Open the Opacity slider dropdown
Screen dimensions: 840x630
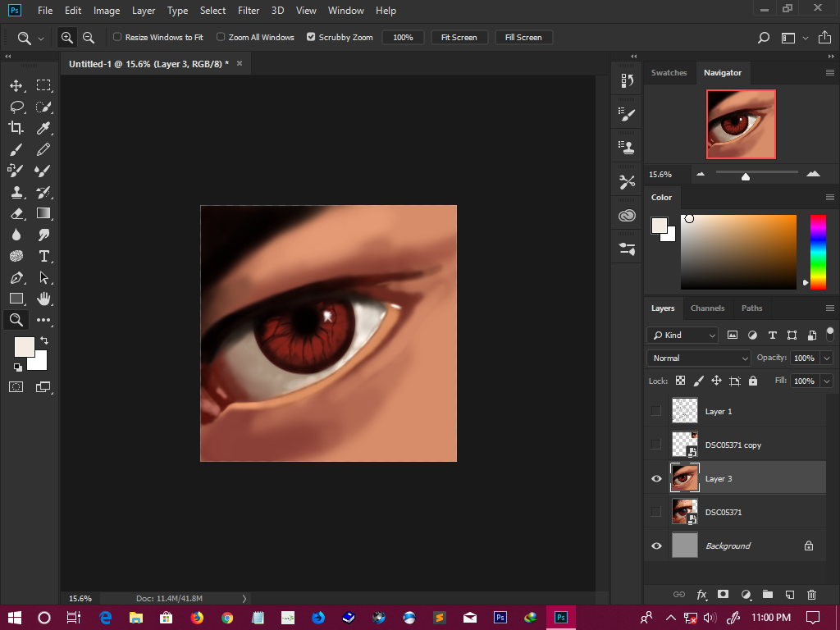pyautogui.click(x=827, y=358)
